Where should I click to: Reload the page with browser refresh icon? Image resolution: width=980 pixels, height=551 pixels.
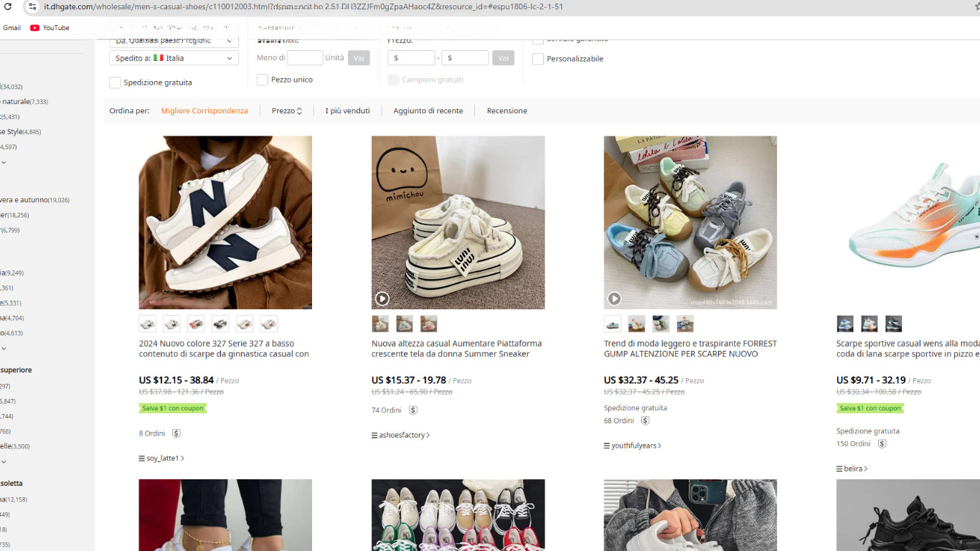tap(8, 6)
